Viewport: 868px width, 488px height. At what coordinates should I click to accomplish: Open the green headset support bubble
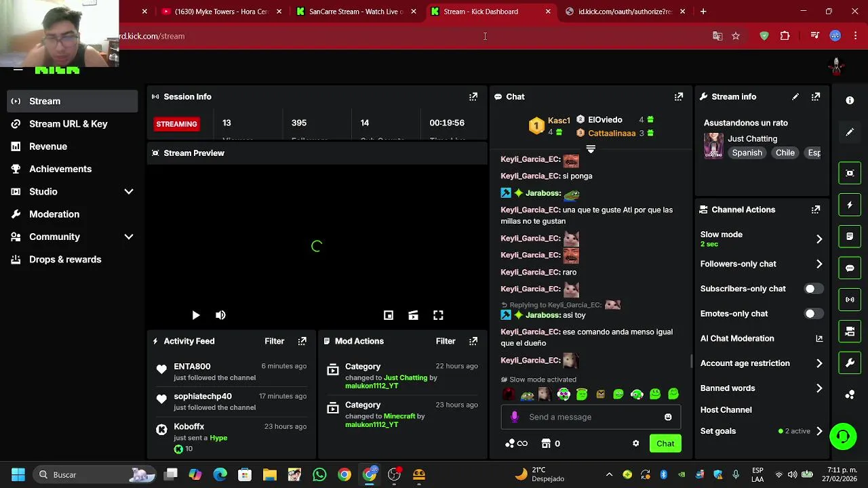(x=843, y=436)
